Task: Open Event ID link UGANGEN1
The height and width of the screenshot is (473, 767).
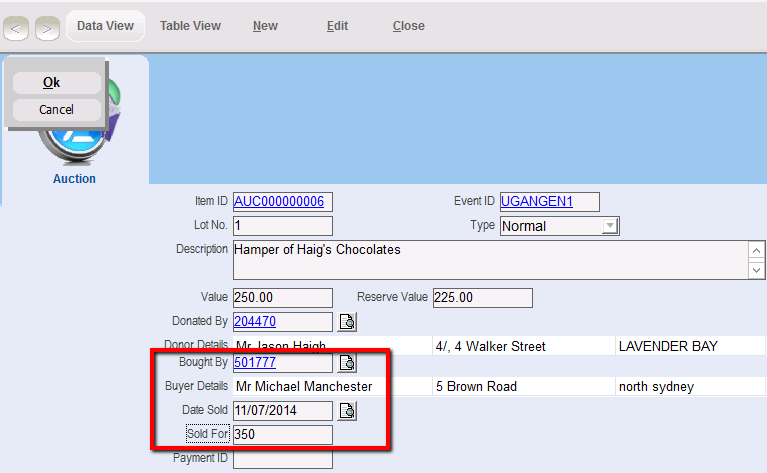Action: click(536, 202)
